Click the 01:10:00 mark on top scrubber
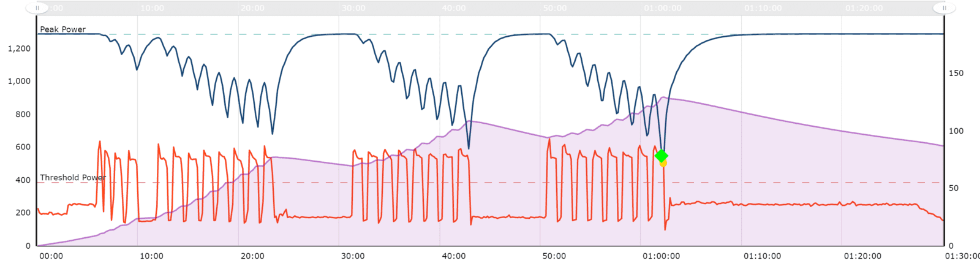 pos(763,8)
